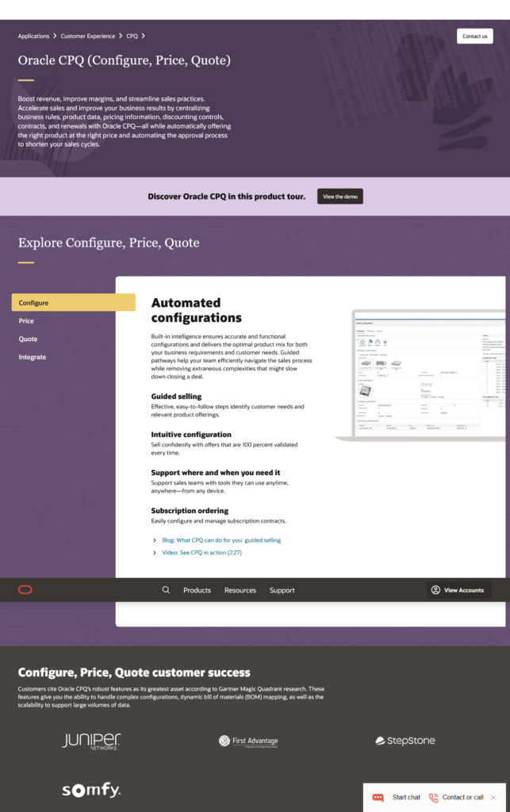Click the Guided selling subheading
The height and width of the screenshot is (812, 510).
(176, 396)
